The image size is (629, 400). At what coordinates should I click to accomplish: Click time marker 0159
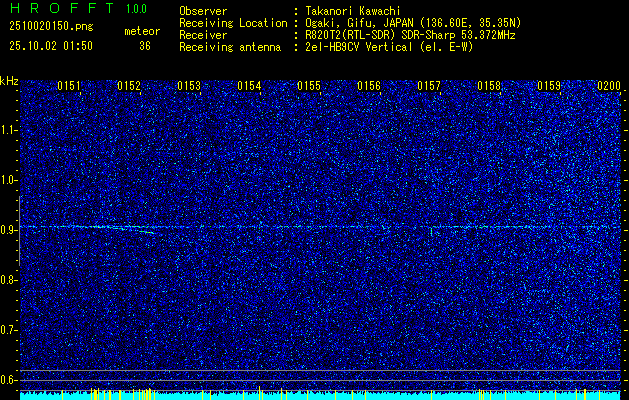tap(549, 86)
